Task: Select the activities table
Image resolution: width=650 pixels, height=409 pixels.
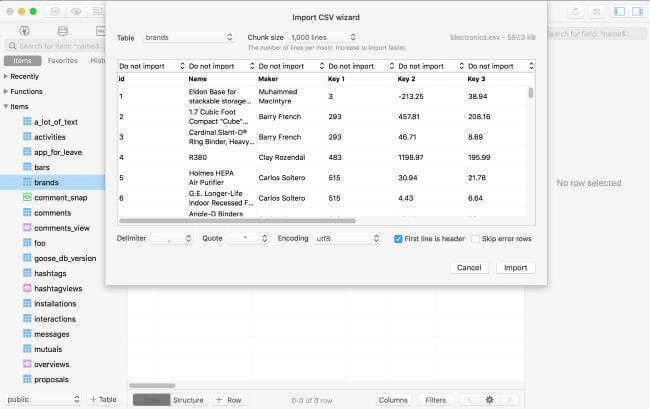Action: (50, 137)
